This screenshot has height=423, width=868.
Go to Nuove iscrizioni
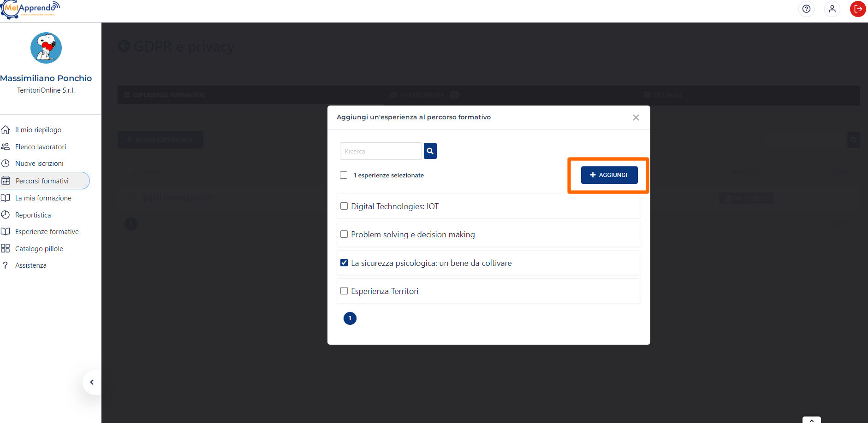(x=39, y=164)
